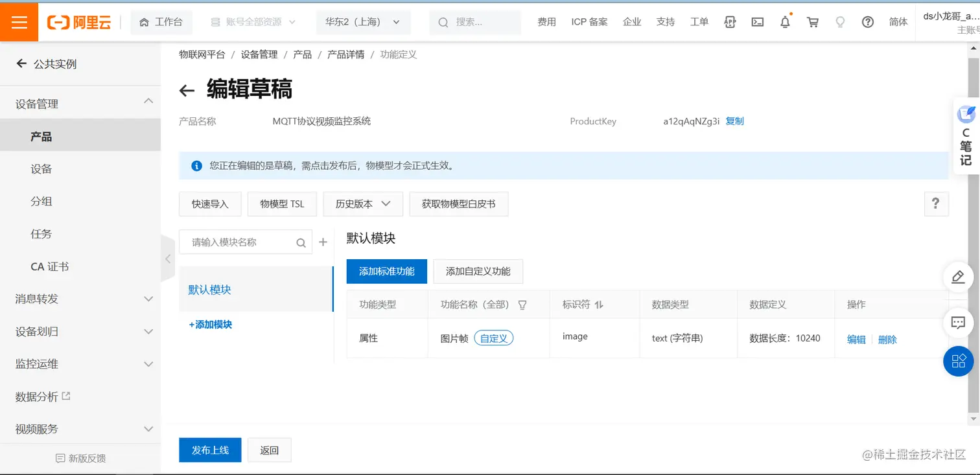Open the 企业 menu

(632, 22)
